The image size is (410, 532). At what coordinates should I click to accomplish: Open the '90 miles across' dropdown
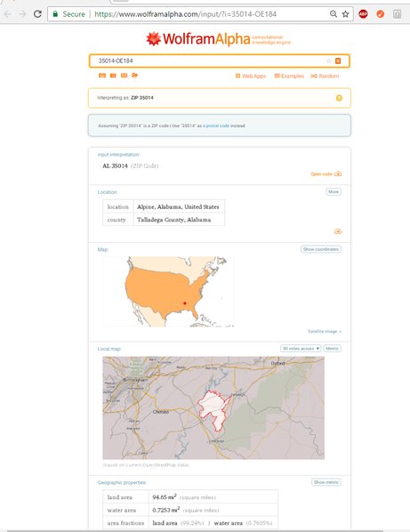coord(301,349)
